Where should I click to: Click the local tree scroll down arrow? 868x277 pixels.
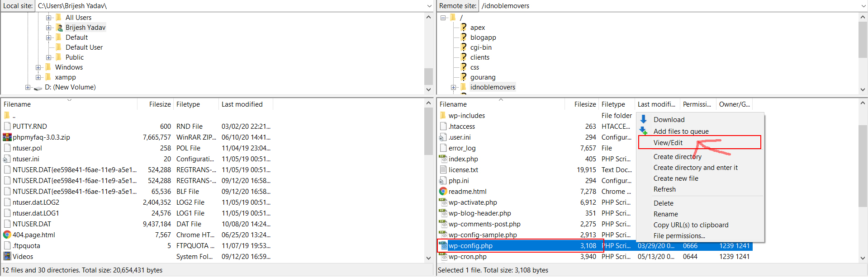tap(428, 89)
